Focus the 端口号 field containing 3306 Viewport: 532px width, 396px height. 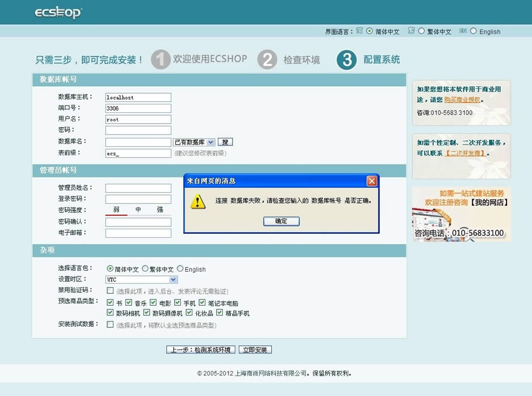138,108
